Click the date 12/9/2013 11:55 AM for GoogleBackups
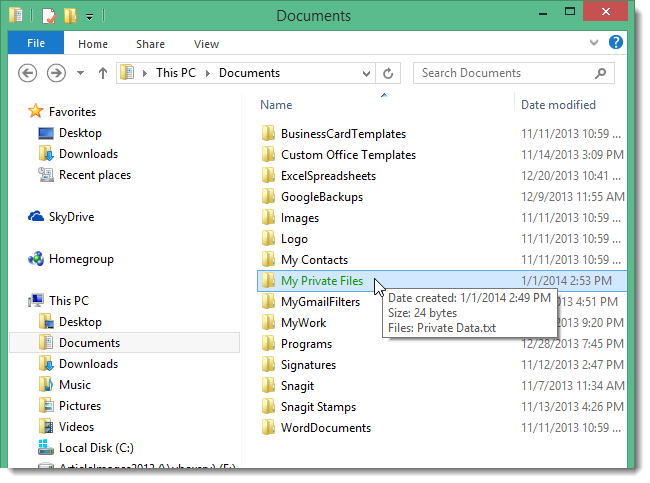This screenshot has width=650, height=483. click(572, 197)
